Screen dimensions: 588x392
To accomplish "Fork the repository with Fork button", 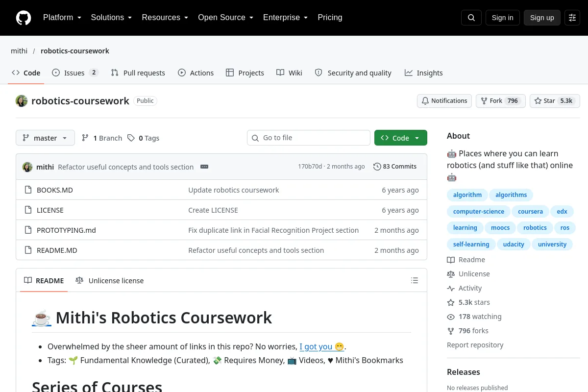I will (500, 101).
